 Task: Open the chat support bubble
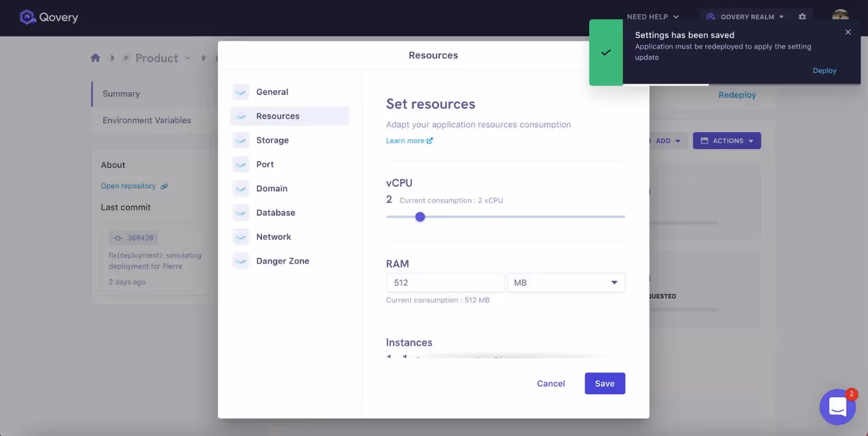838,407
